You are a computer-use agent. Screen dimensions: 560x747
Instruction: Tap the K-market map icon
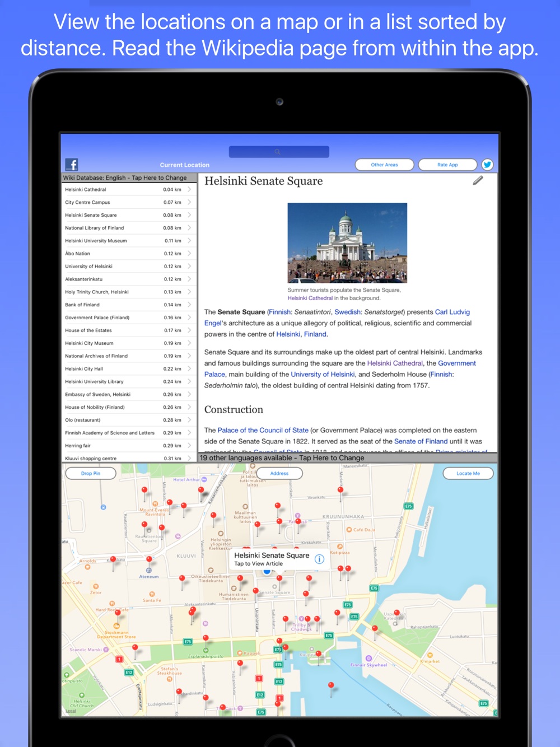[430, 655]
